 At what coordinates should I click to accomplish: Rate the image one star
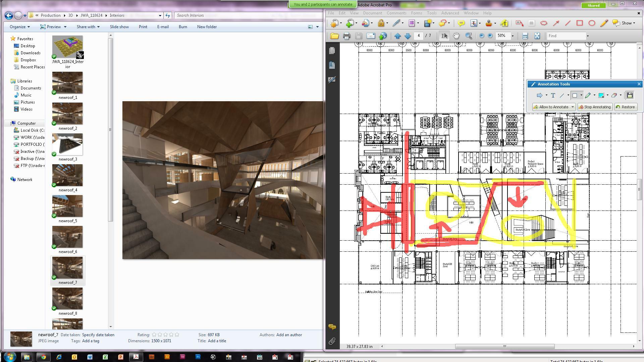click(x=154, y=335)
